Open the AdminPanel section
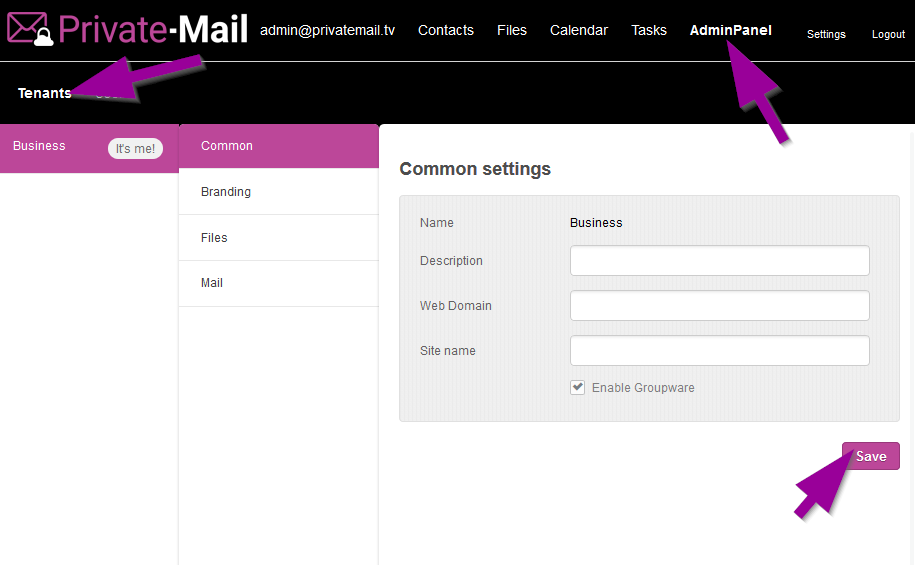Image resolution: width=915 pixels, height=565 pixels. (x=730, y=30)
